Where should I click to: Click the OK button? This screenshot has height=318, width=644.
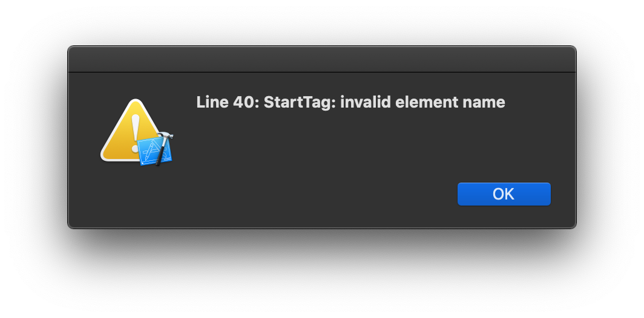(x=504, y=194)
